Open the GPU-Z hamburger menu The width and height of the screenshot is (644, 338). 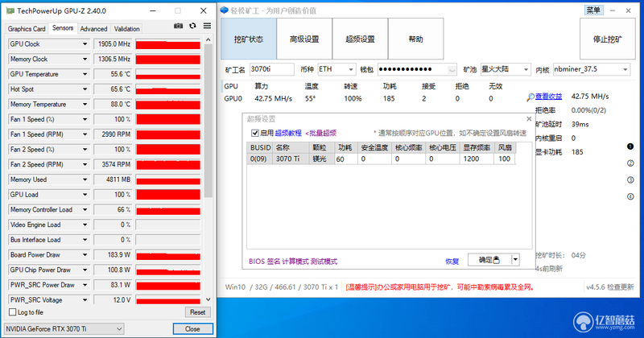(x=207, y=26)
